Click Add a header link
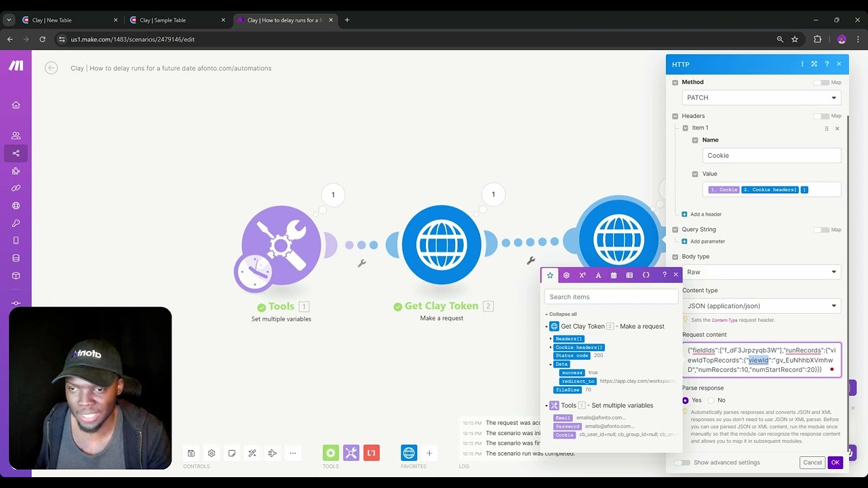This screenshot has width=868, height=488. point(705,214)
